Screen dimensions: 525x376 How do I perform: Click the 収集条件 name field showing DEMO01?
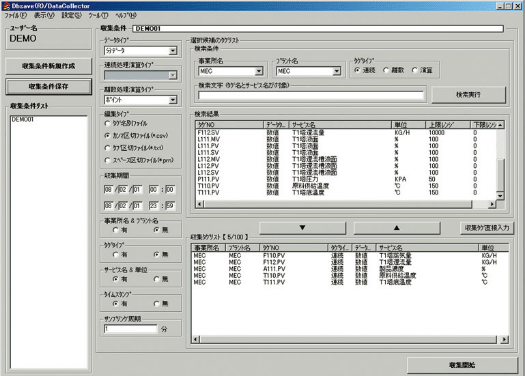[318, 29]
